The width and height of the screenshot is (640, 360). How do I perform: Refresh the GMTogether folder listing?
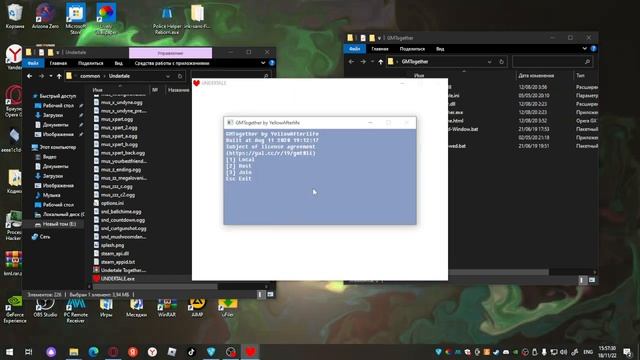pos(502,62)
